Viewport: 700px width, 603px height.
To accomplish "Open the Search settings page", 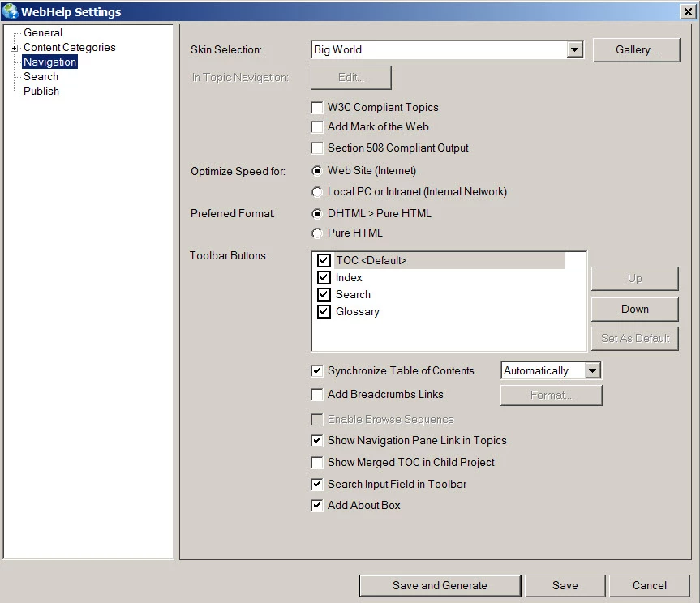I will click(x=41, y=76).
